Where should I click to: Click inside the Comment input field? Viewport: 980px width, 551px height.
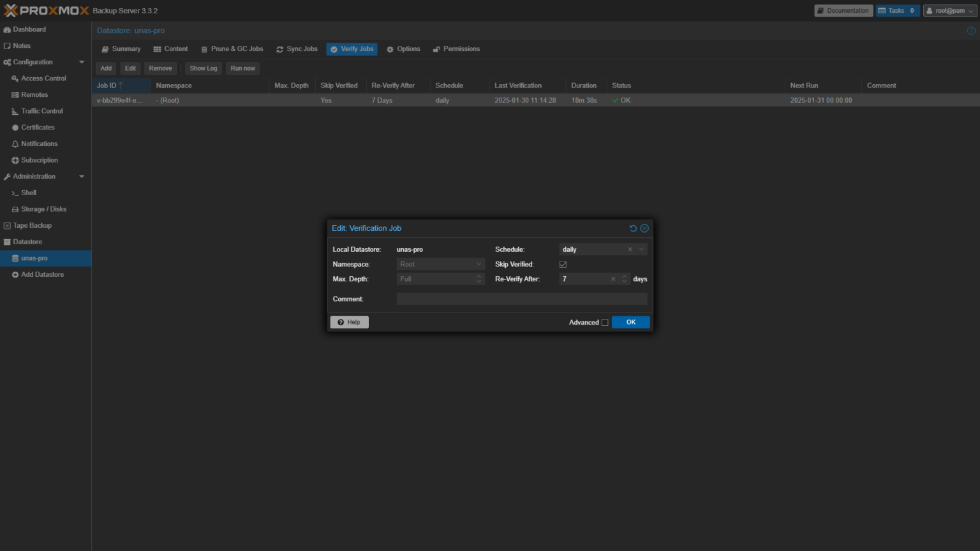[522, 298]
